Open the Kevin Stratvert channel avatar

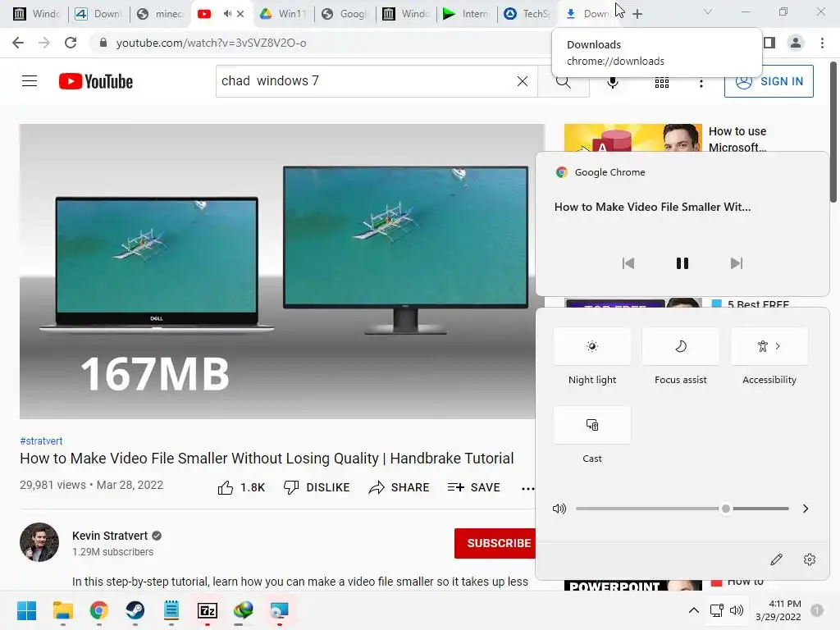pyautogui.click(x=39, y=542)
